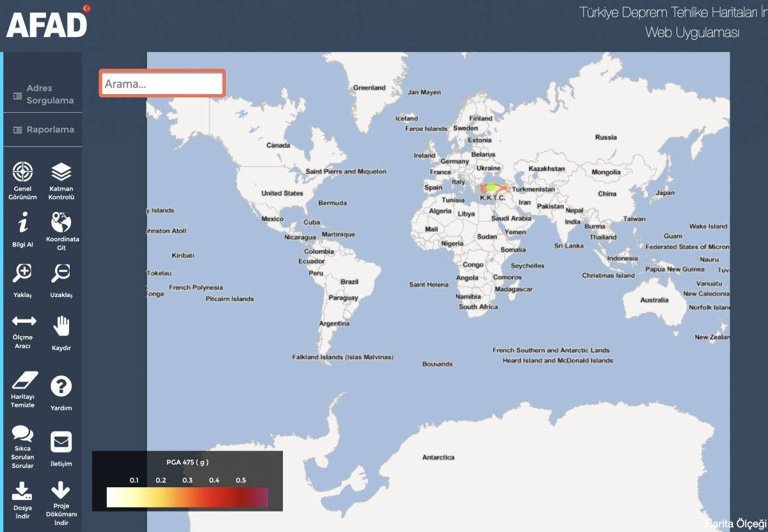Screen dimensions: 768x532
Task: Click the Arama search field
Action: 162,84
